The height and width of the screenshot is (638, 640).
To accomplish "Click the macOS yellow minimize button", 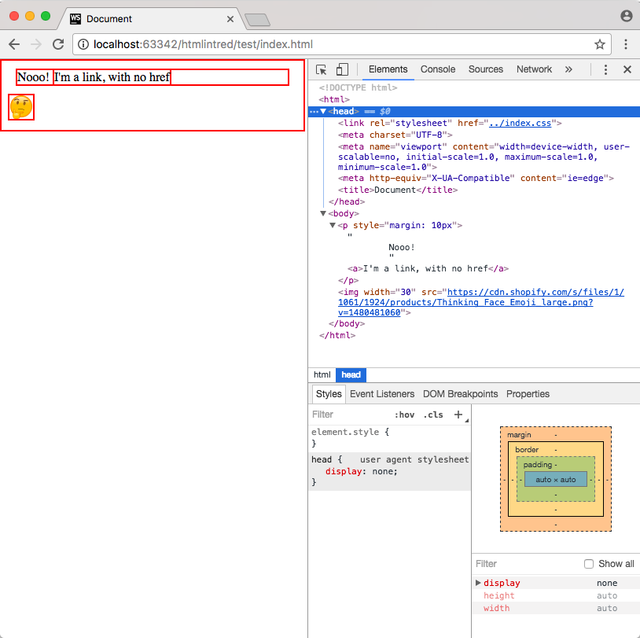I will pyautogui.click(x=30, y=16).
